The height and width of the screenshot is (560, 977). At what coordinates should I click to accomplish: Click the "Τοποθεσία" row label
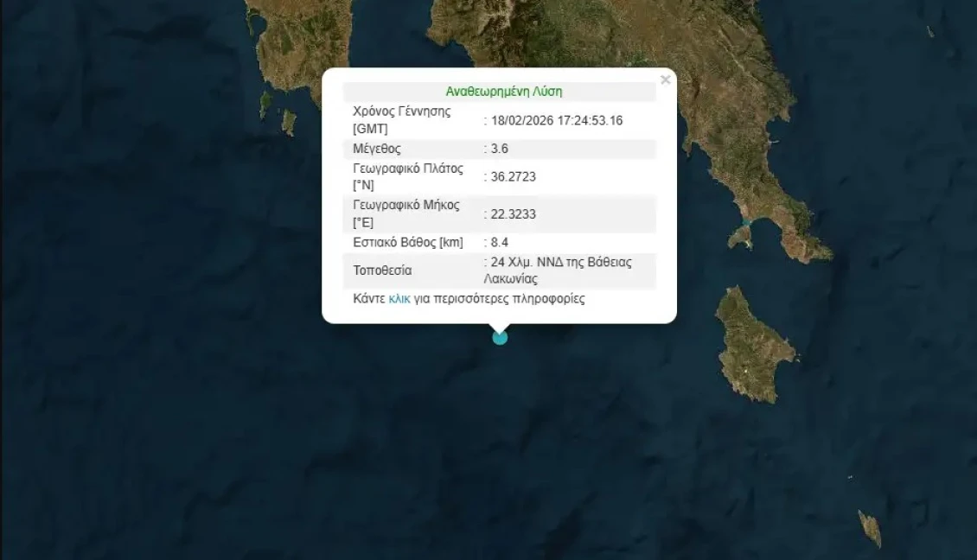(x=382, y=270)
